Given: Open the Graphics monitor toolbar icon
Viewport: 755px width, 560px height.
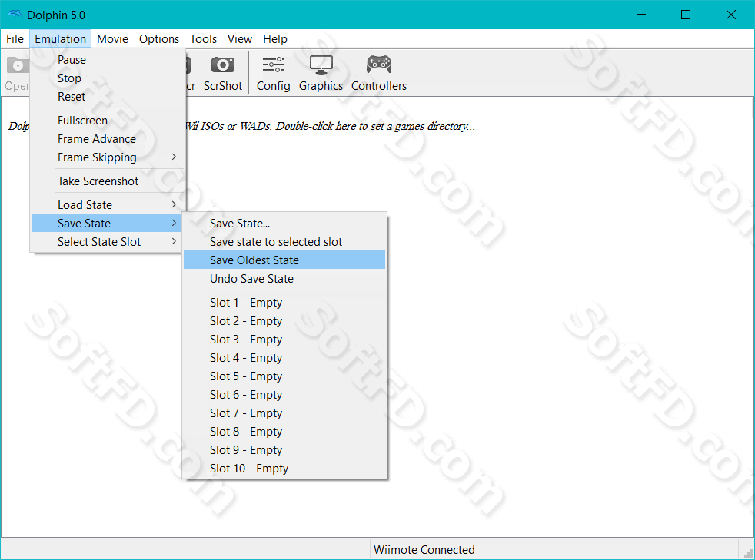Looking at the screenshot, I should (321, 65).
